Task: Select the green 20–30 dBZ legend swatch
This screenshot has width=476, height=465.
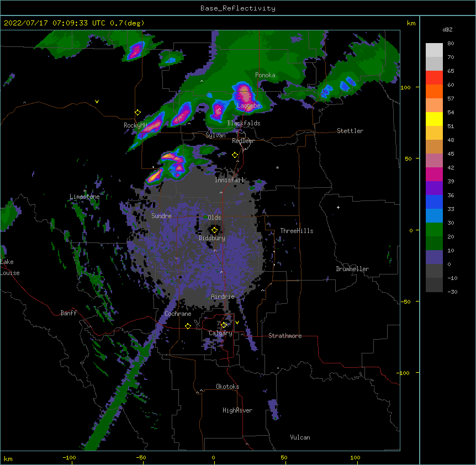Action: click(434, 230)
